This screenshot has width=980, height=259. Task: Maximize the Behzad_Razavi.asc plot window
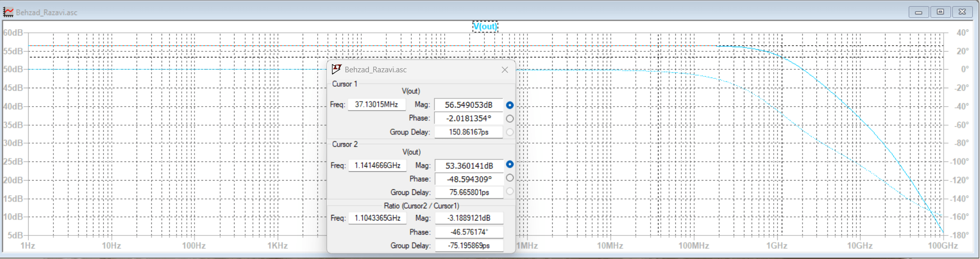pos(940,12)
